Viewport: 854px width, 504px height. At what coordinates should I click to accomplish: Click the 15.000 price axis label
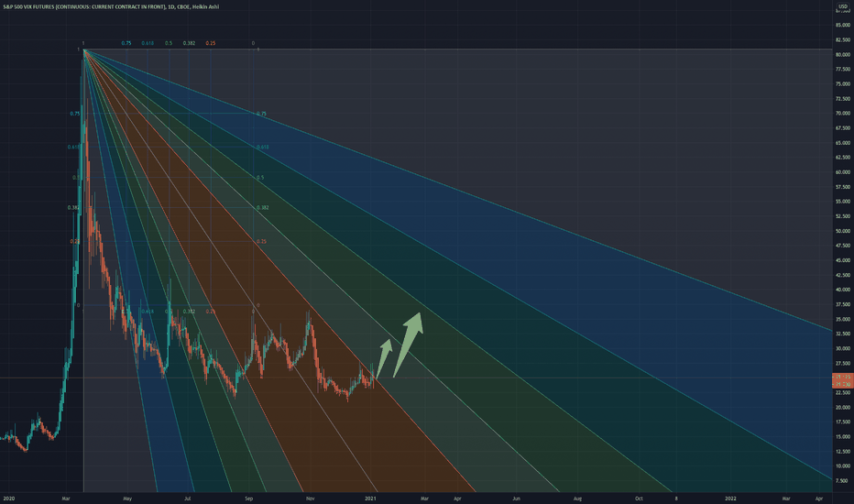click(843, 437)
